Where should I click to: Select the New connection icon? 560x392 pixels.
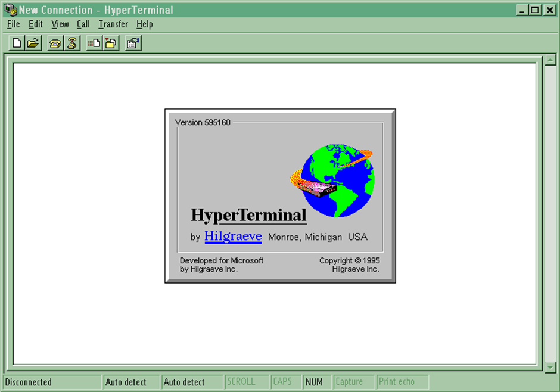click(x=16, y=42)
